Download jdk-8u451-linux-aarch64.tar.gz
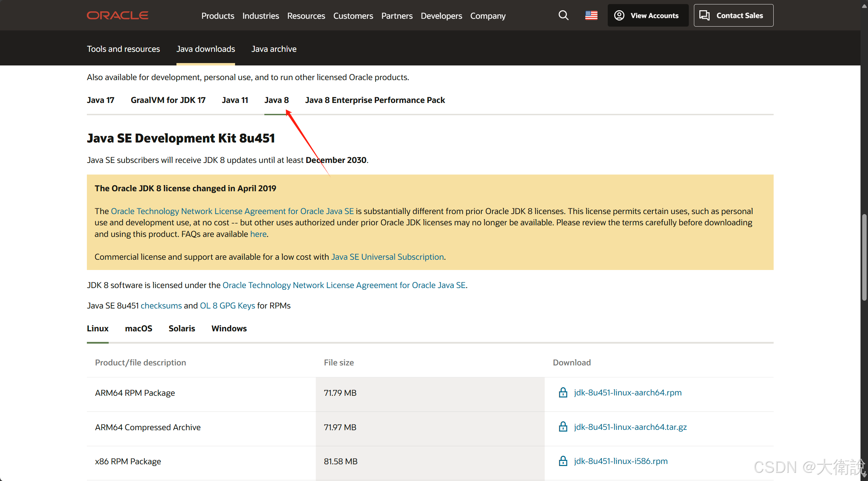 click(x=630, y=427)
